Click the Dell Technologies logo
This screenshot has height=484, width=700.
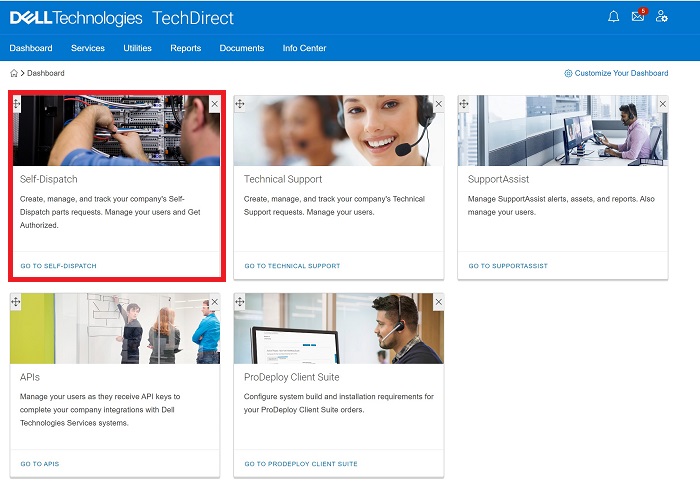click(76, 18)
